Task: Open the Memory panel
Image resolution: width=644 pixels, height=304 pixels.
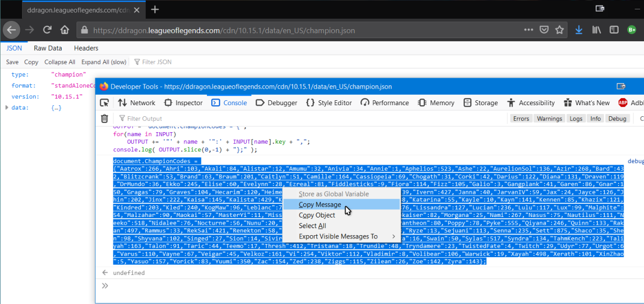Action: coord(436,102)
